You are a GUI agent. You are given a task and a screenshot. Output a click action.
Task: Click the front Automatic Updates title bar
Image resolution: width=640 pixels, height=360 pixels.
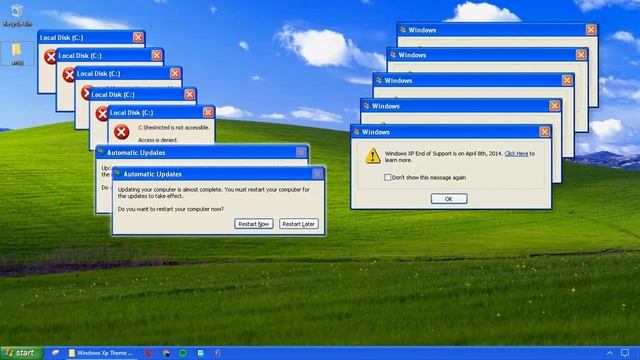[218, 174]
